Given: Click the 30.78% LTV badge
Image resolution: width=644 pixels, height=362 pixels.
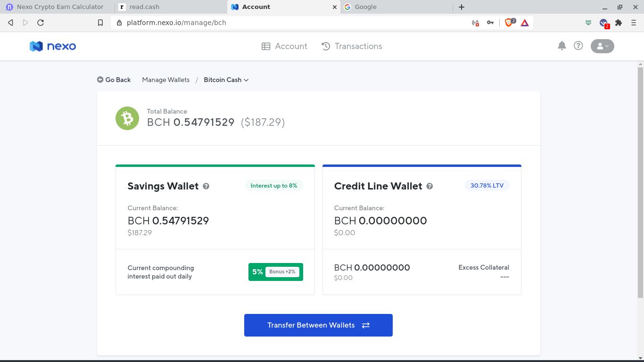Looking at the screenshot, I should coord(487,186).
